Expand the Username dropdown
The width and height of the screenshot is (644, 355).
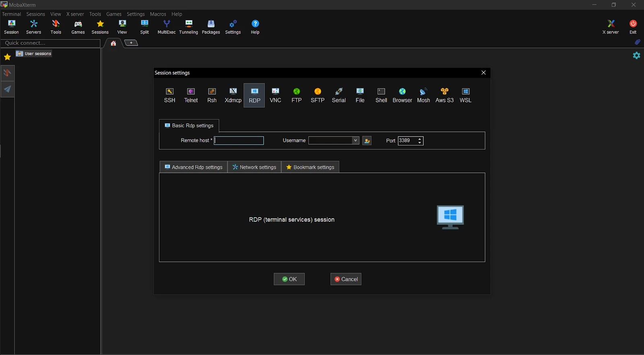(x=355, y=141)
